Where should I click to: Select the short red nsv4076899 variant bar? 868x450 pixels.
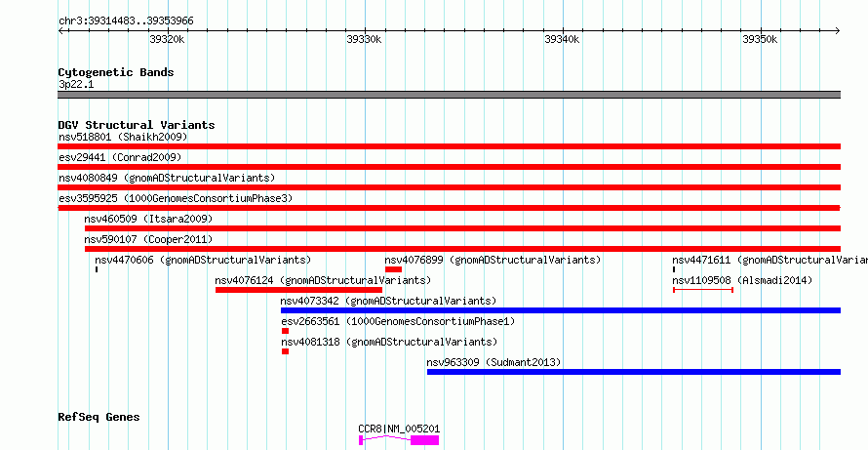(394, 269)
